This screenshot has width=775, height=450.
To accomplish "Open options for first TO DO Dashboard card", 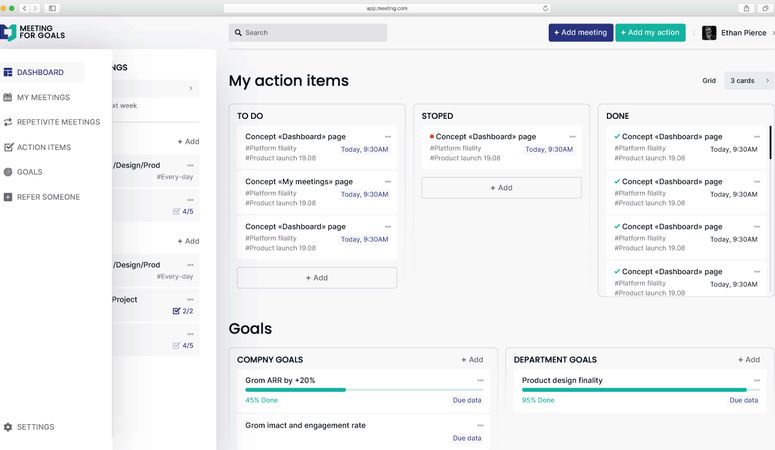I will [x=388, y=137].
